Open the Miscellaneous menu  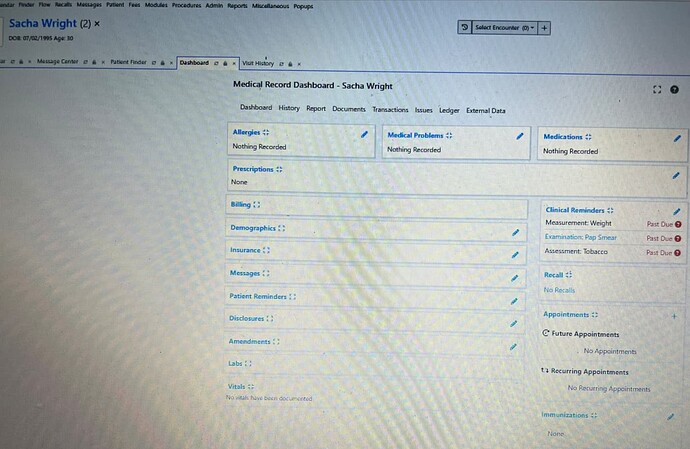270,6
